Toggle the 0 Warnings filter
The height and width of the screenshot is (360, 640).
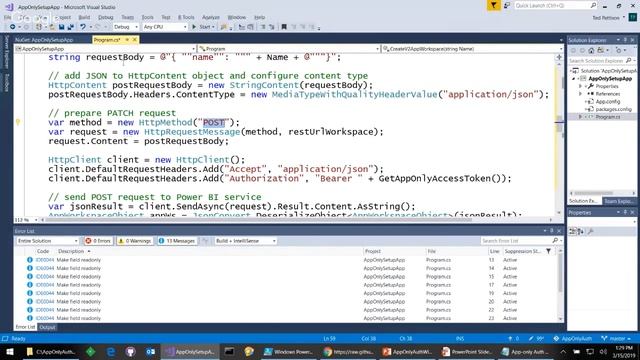[x=135, y=241]
